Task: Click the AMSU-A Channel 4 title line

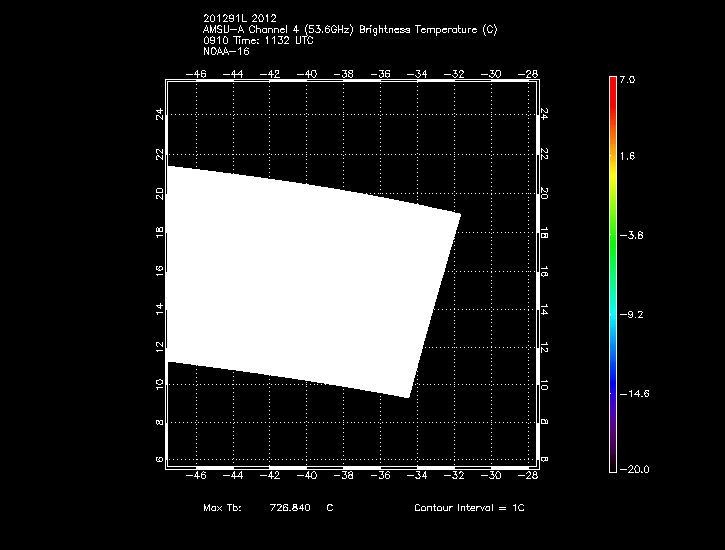Action: coord(349,30)
